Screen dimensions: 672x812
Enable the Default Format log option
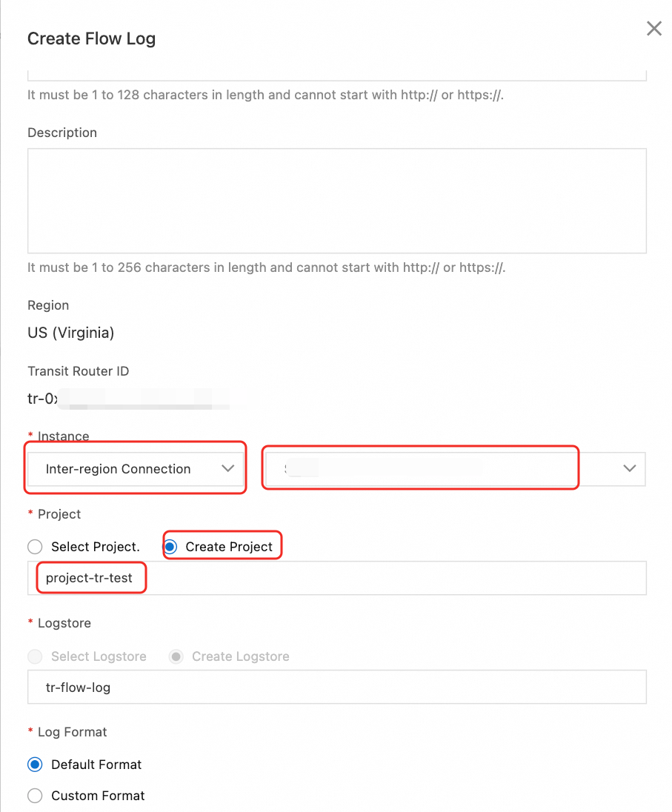click(x=35, y=765)
